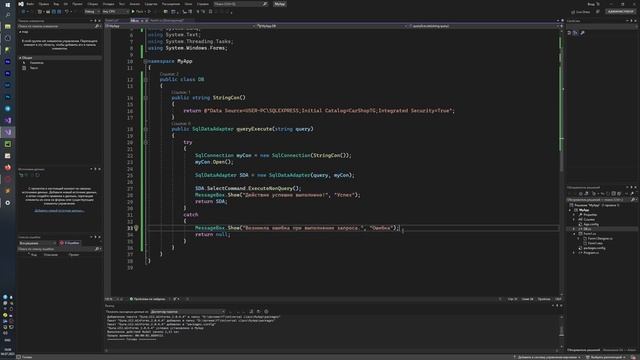Click the Visual Studio search box (Ctrl+Q)
640x360 pixels.
tap(241, 4)
